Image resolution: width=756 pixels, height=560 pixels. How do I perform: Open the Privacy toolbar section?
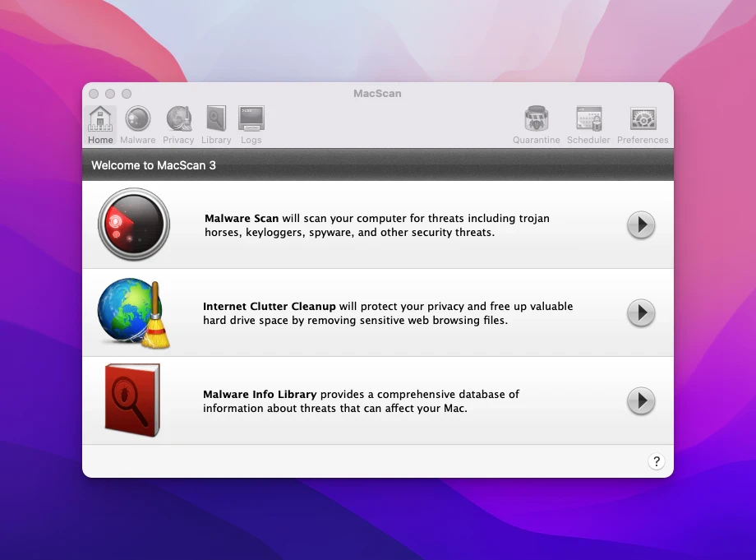178,125
